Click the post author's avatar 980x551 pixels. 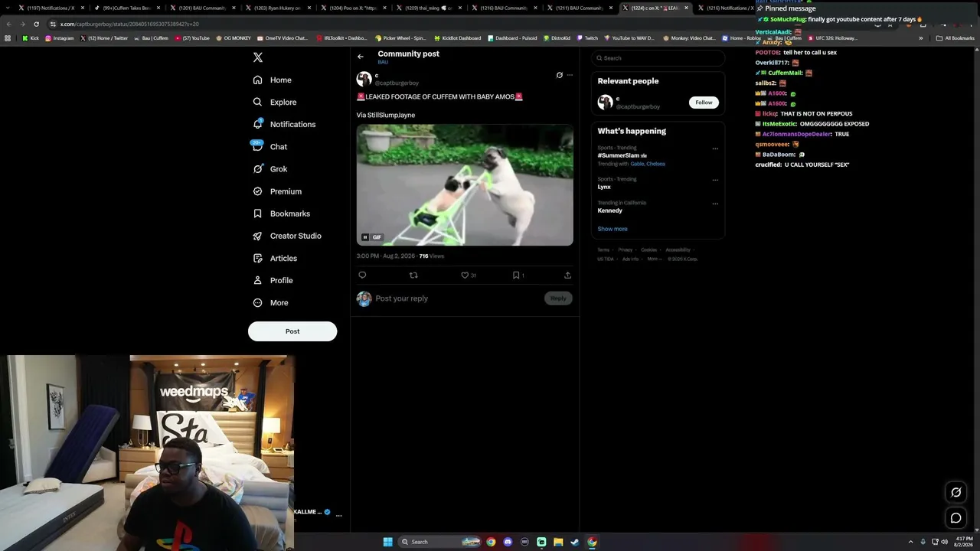[x=364, y=79]
